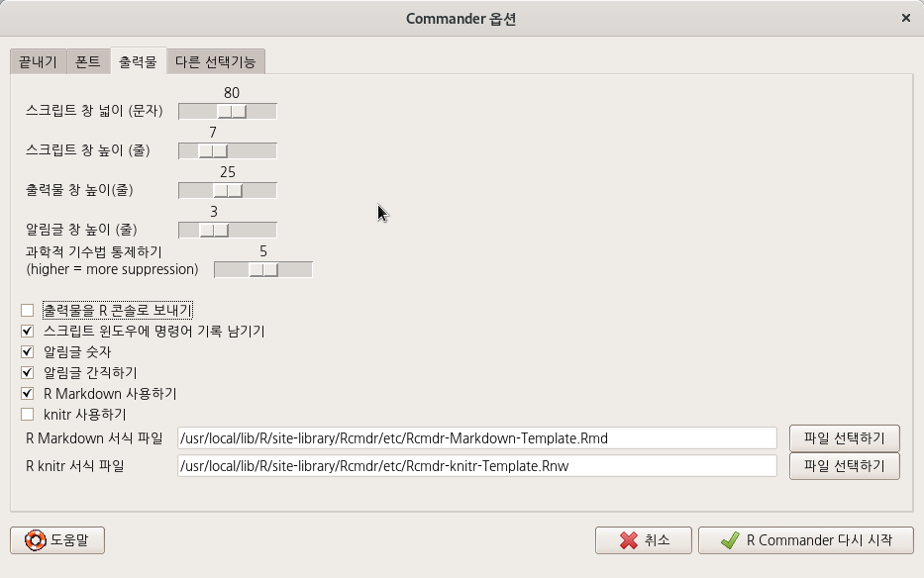924x578 pixels.
Task: Click the 출력물 창 높이(줄) label
Action: click(79, 190)
